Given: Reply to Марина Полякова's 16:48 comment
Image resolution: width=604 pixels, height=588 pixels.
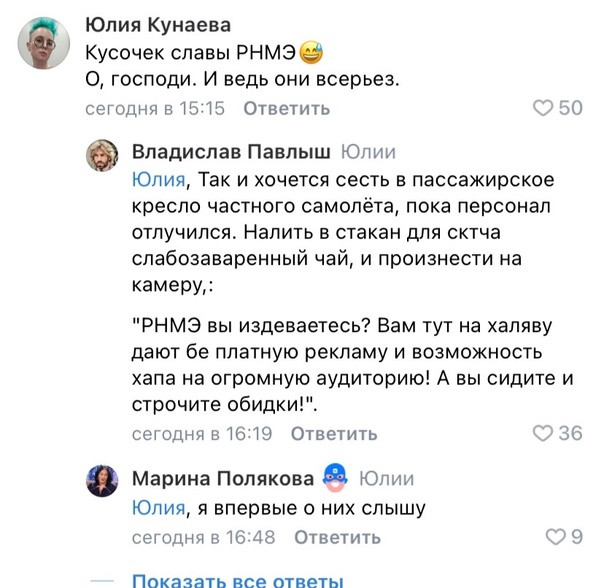Looking at the screenshot, I should tap(337, 537).
